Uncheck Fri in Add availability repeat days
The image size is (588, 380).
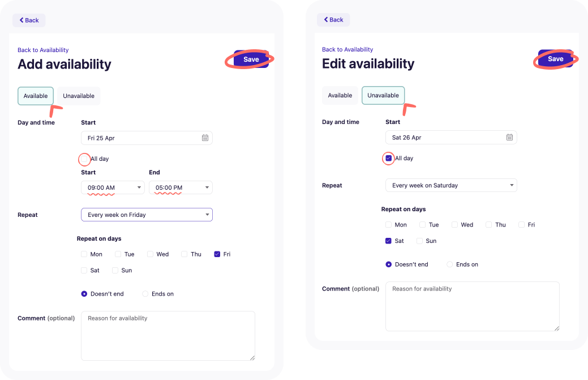(217, 254)
